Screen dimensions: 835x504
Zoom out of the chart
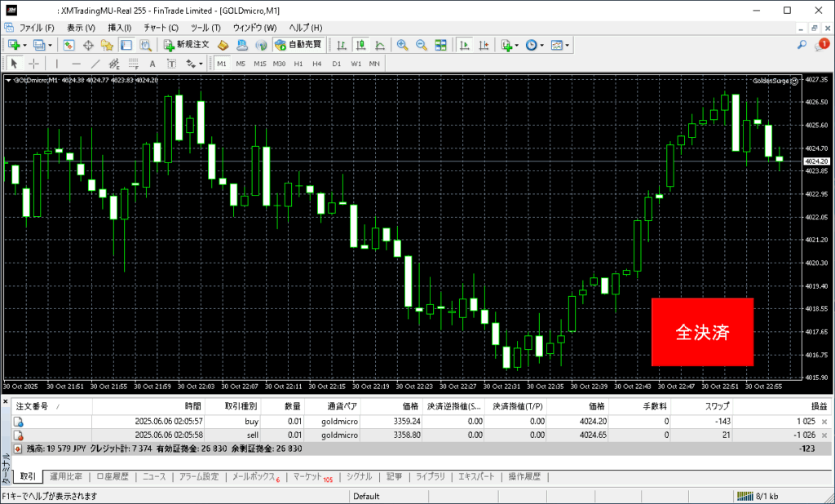pos(422,45)
